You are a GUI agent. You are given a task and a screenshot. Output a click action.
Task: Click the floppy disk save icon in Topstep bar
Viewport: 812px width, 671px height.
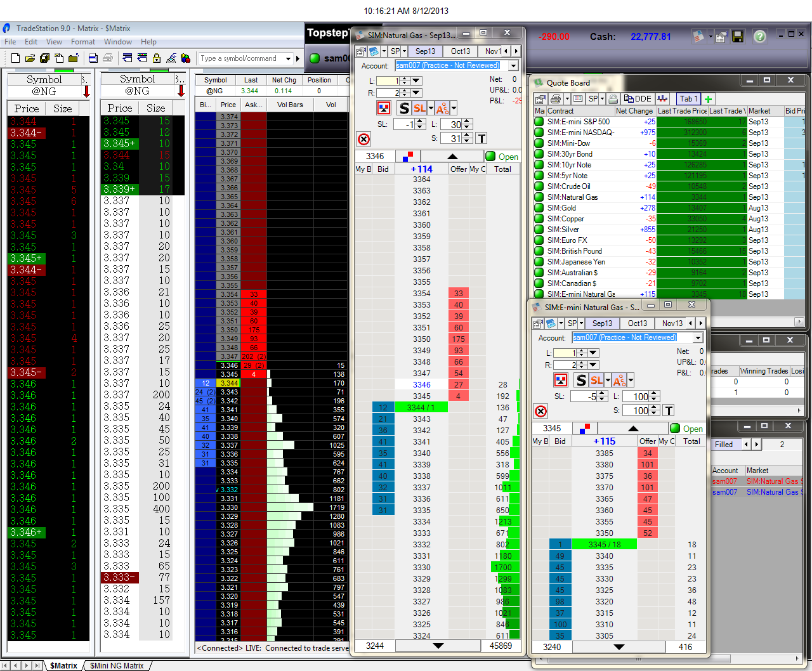click(737, 37)
